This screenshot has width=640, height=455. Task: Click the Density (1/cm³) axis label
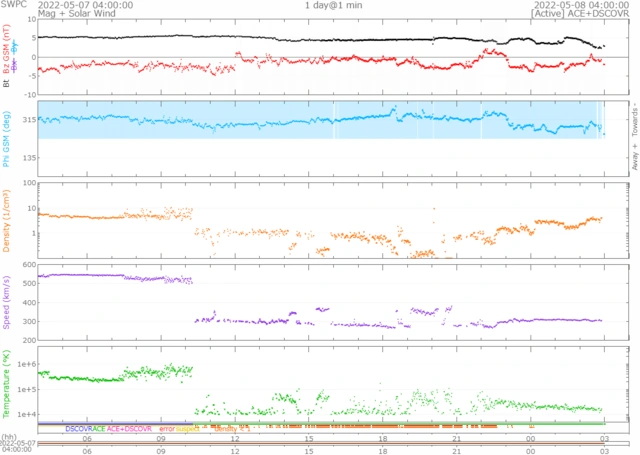[7, 218]
